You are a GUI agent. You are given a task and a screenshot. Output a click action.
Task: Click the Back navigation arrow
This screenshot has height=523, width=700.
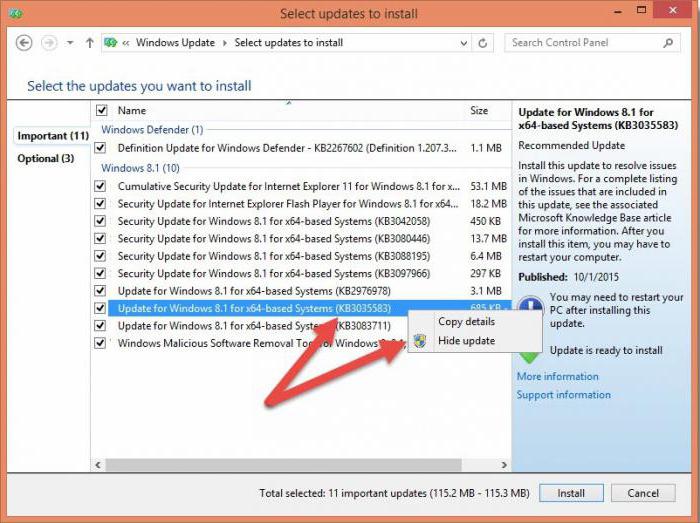click(x=24, y=43)
